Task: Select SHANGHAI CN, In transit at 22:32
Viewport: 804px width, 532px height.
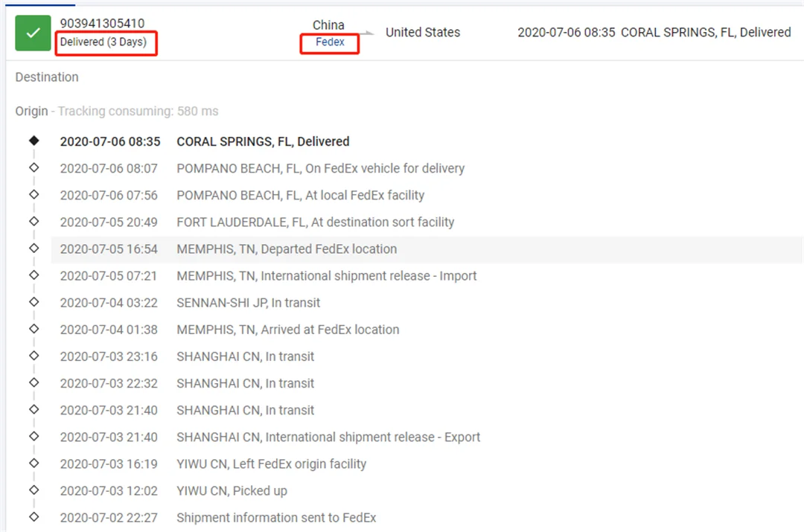Action: tap(245, 383)
